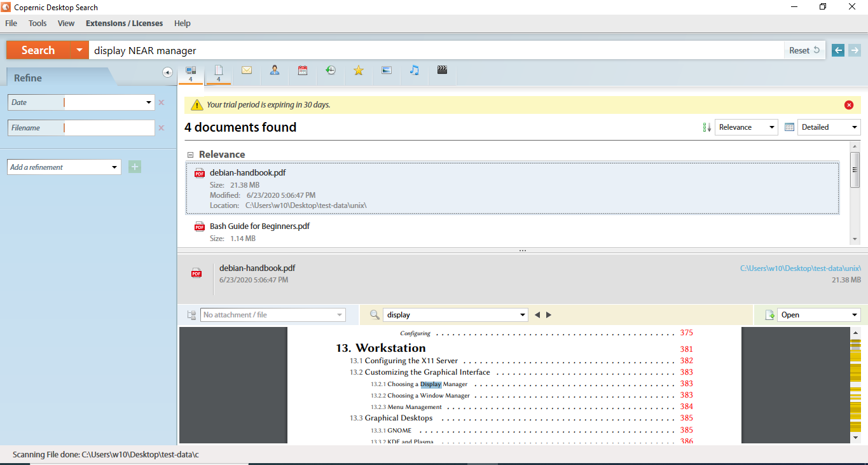Remove the Date refinement
The height and width of the screenshot is (465, 868).
[162, 102]
